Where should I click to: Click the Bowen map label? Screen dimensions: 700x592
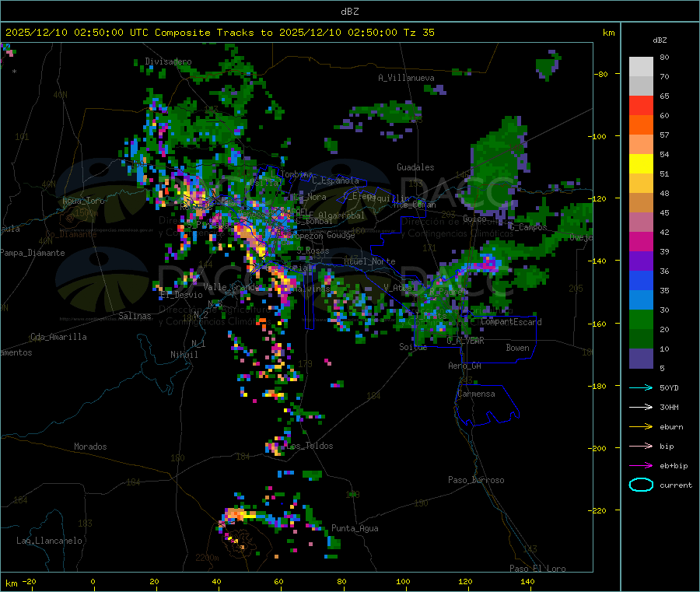517,348
